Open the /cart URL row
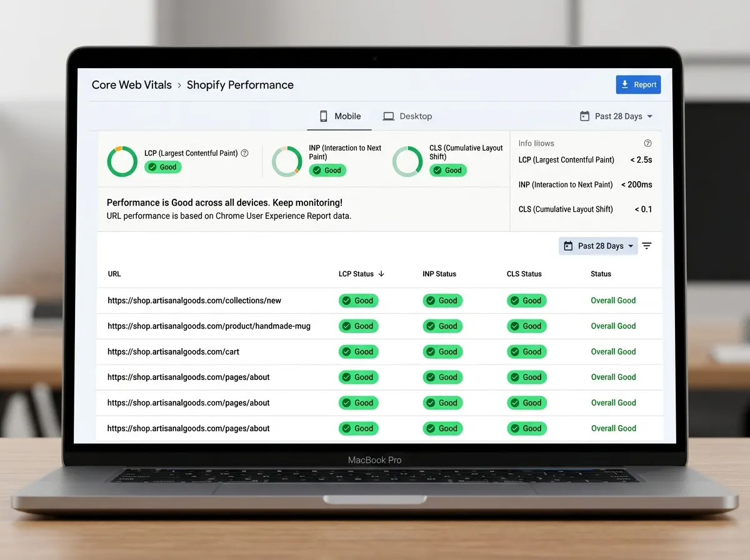This screenshot has width=750, height=560. pos(379,352)
